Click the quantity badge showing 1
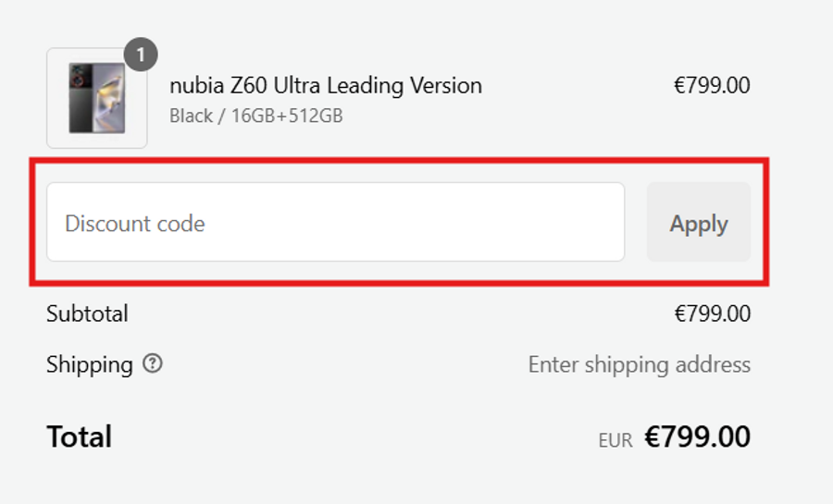Image resolution: width=833 pixels, height=504 pixels. click(x=140, y=55)
